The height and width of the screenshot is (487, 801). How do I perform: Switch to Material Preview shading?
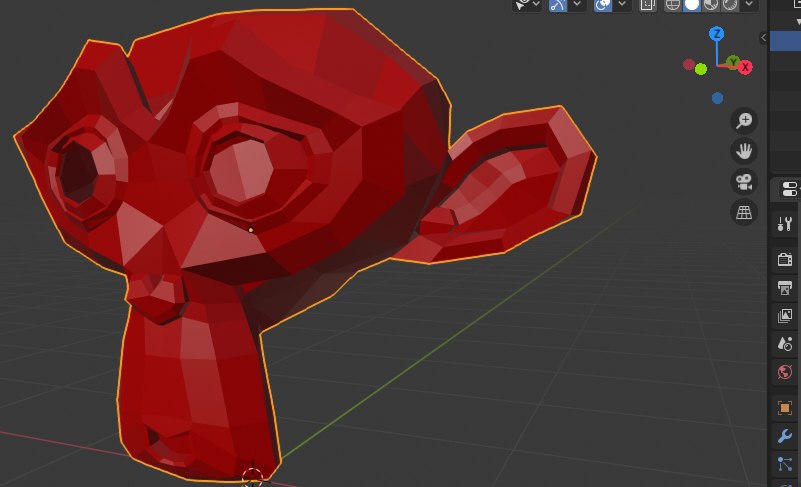[711, 5]
